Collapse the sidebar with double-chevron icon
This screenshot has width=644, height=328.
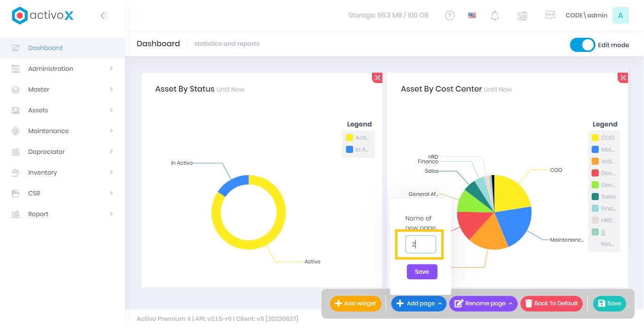tap(104, 16)
